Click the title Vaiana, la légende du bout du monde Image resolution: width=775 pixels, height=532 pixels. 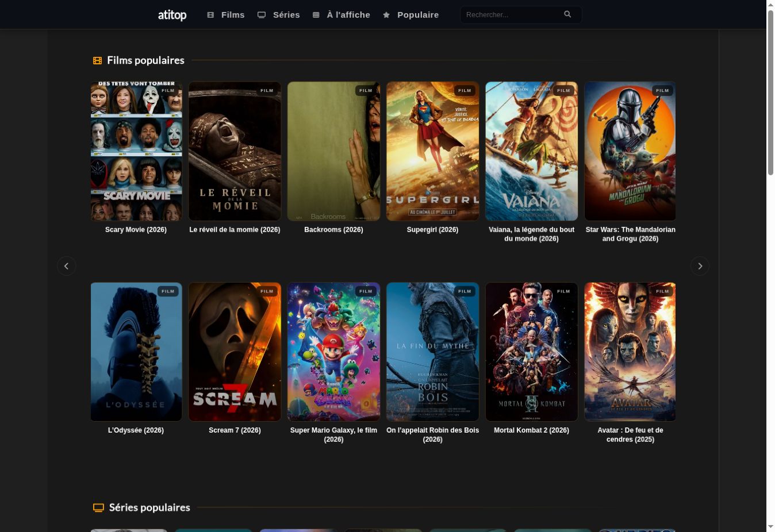pos(531,234)
